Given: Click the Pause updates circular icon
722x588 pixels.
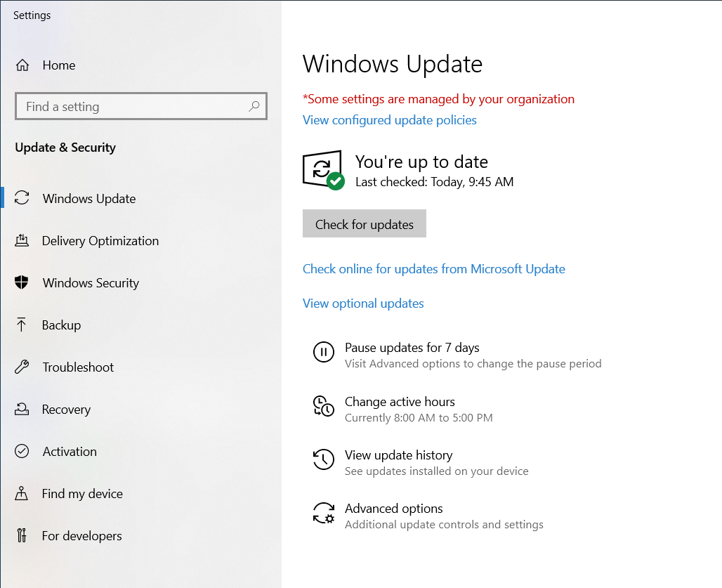Looking at the screenshot, I should (324, 353).
